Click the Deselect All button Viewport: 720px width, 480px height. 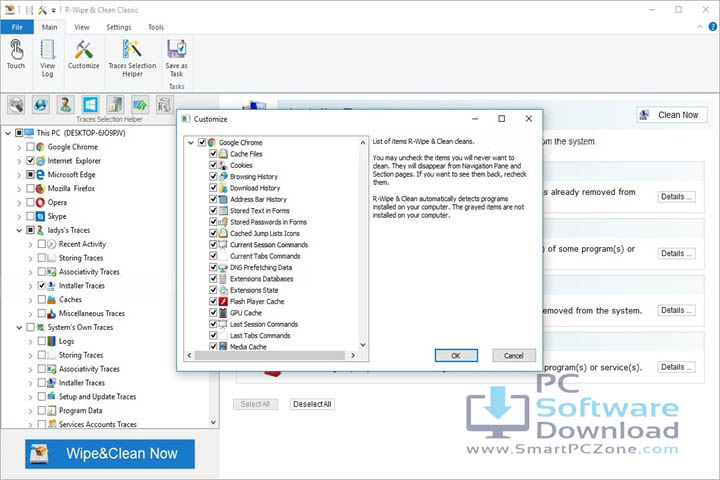312,404
